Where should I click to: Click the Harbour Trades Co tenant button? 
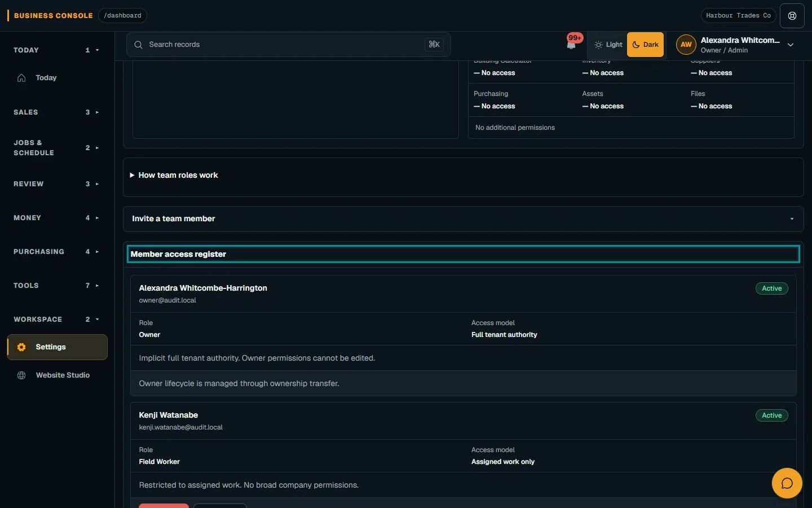pos(738,16)
